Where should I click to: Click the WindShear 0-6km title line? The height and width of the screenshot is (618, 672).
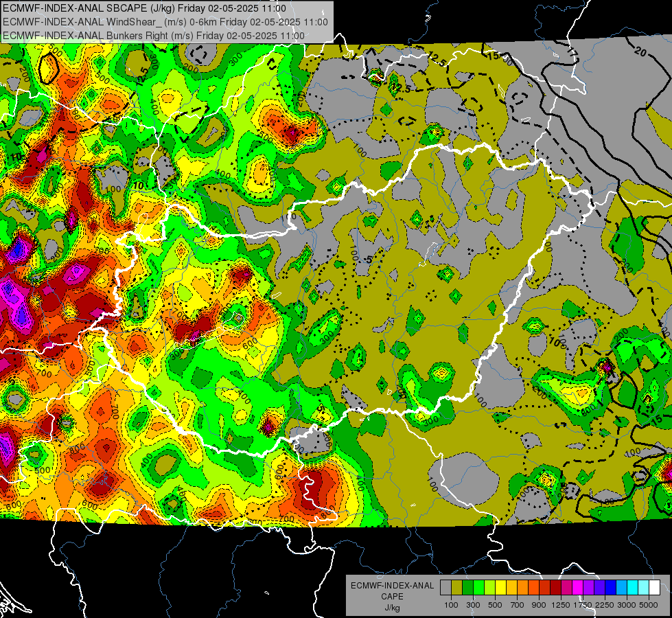(x=165, y=22)
